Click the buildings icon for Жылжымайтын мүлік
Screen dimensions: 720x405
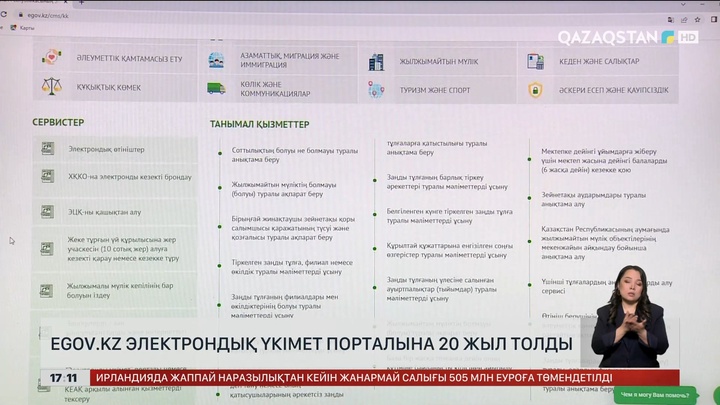click(x=376, y=62)
